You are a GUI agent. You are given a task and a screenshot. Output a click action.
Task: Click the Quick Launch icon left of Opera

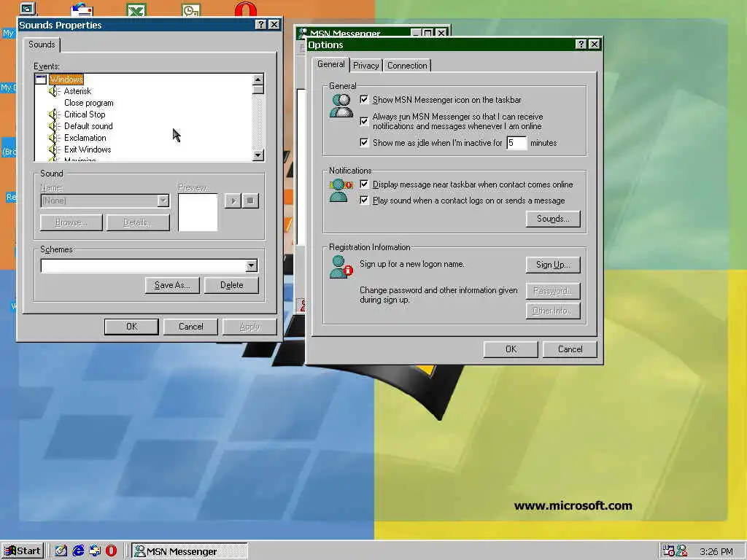pyautogui.click(x=94, y=551)
